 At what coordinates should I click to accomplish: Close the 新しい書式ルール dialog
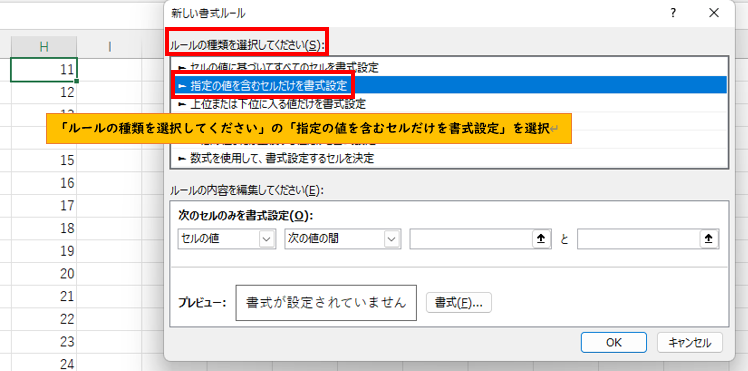pyautogui.click(x=714, y=13)
